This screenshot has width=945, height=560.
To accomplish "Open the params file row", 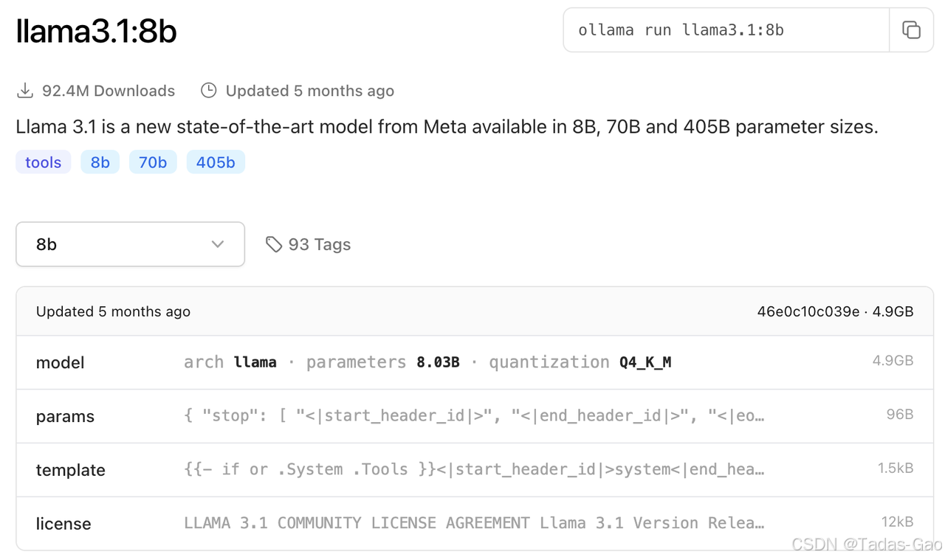I will [x=475, y=416].
